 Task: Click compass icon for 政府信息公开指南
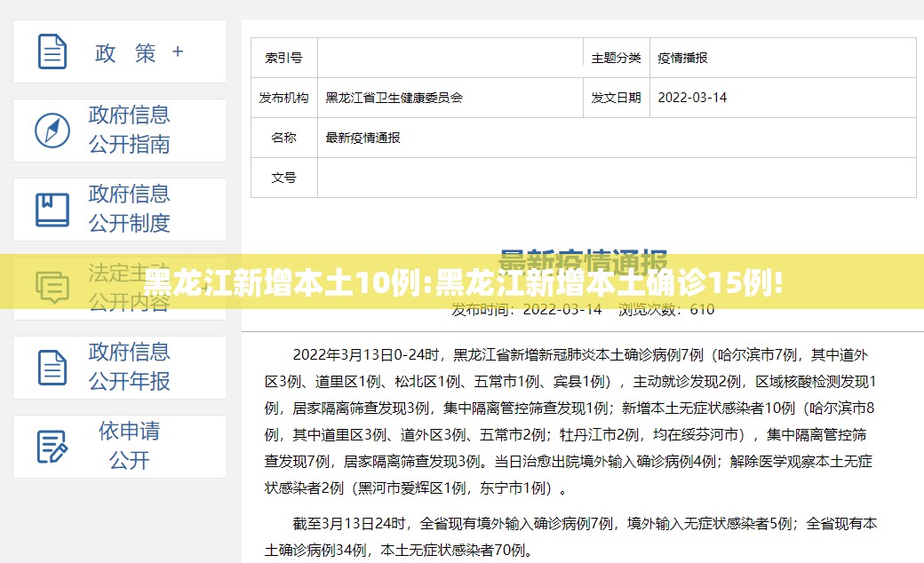(x=52, y=131)
